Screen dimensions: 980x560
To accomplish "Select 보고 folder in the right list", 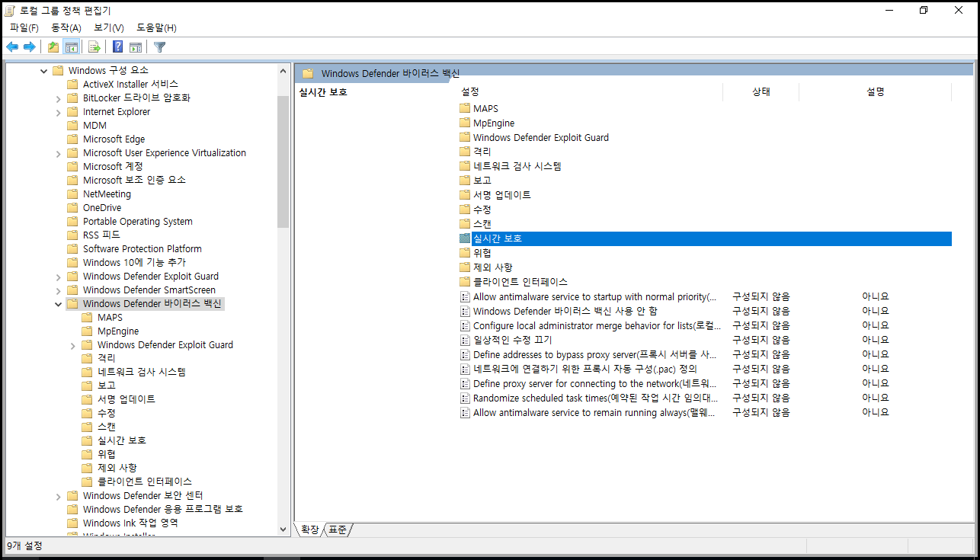I will 482,181.
